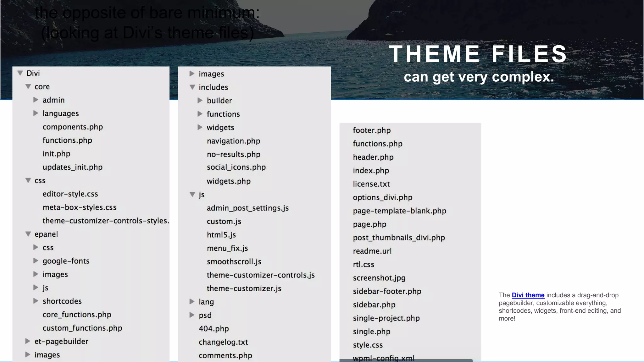This screenshot has height=362, width=644.
Task: Expand the widgets folder triangle
Action: click(x=200, y=127)
